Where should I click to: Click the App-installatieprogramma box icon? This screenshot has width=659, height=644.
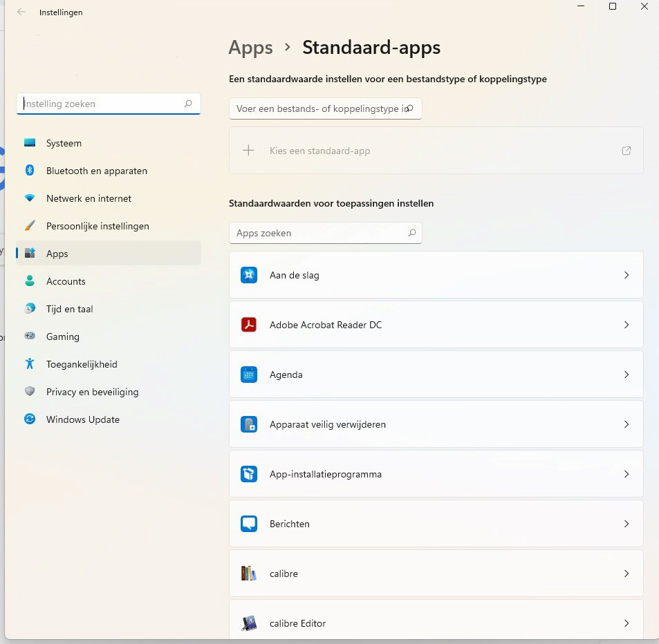click(x=249, y=474)
